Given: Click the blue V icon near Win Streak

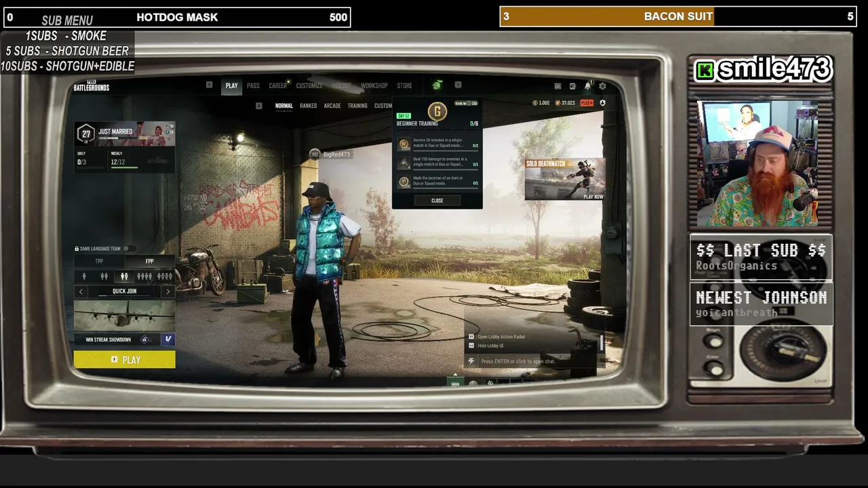Looking at the screenshot, I should click(168, 340).
